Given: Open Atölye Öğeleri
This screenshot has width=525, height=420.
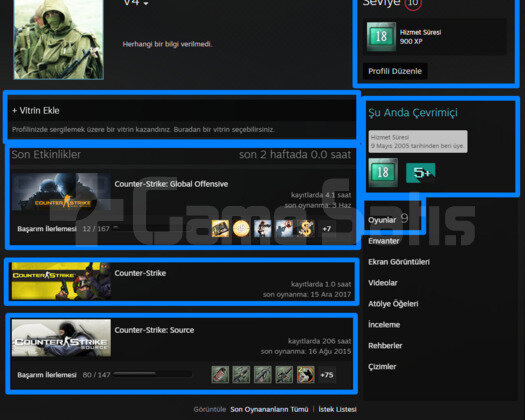Looking at the screenshot, I should tap(393, 304).
